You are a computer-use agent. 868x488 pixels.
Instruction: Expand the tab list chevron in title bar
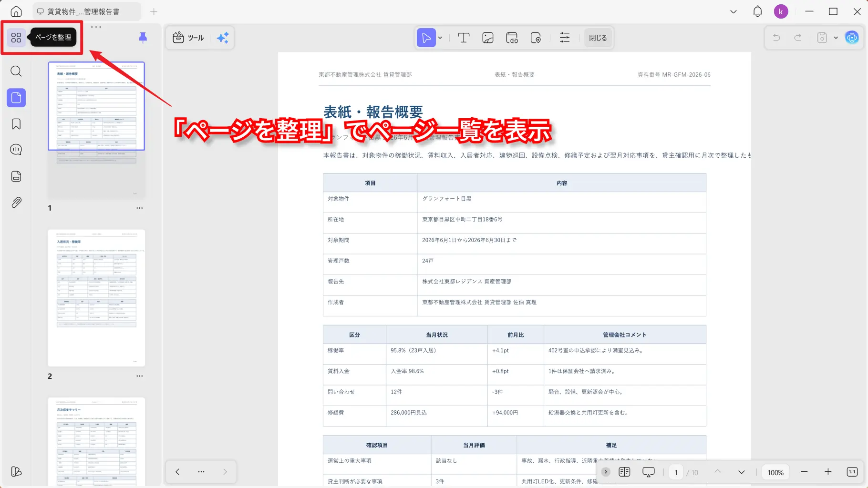(734, 11)
